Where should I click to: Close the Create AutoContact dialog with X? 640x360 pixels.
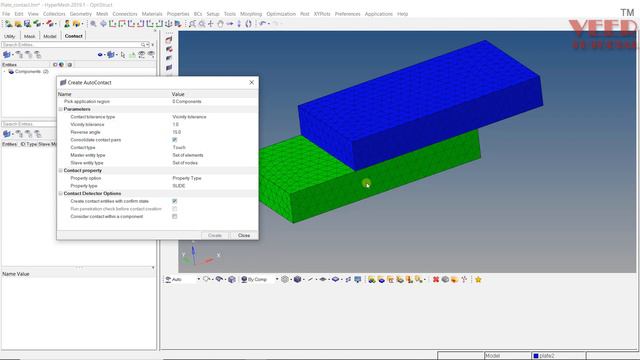click(251, 82)
